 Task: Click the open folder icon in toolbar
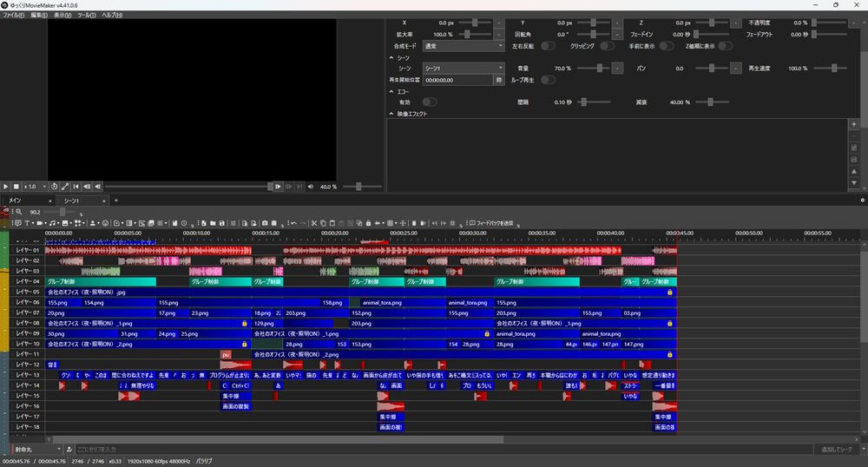coord(213,223)
